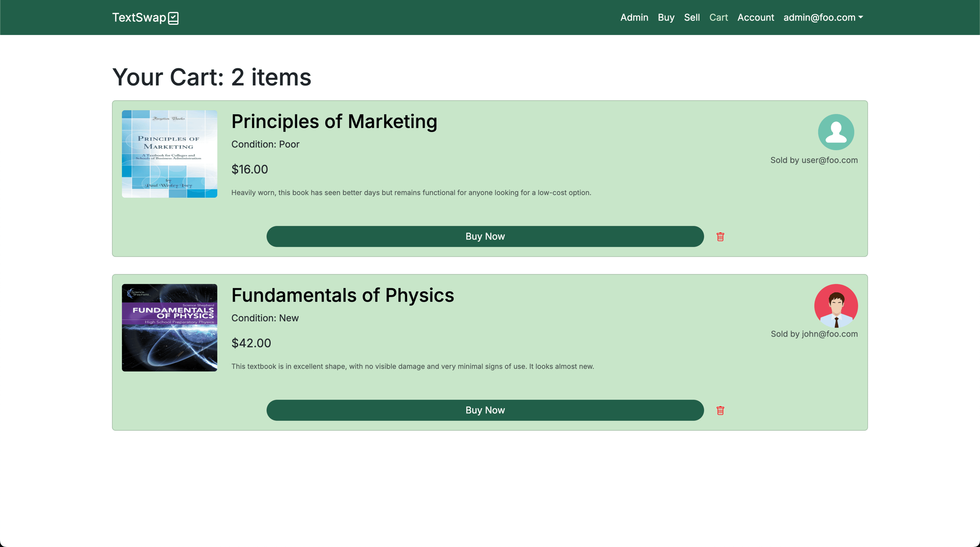Click user@foo.com seller avatar icon
The height and width of the screenshot is (547, 980).
coord(836,132)
